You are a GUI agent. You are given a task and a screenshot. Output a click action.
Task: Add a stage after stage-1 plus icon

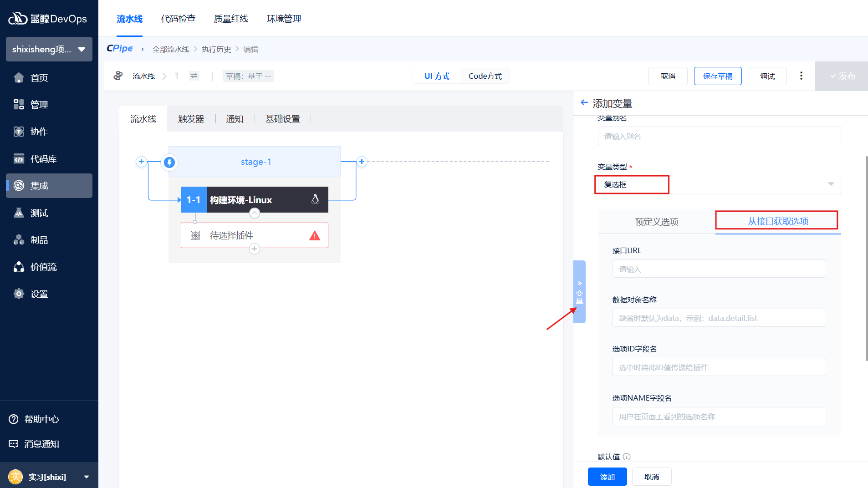coord(362,162)
